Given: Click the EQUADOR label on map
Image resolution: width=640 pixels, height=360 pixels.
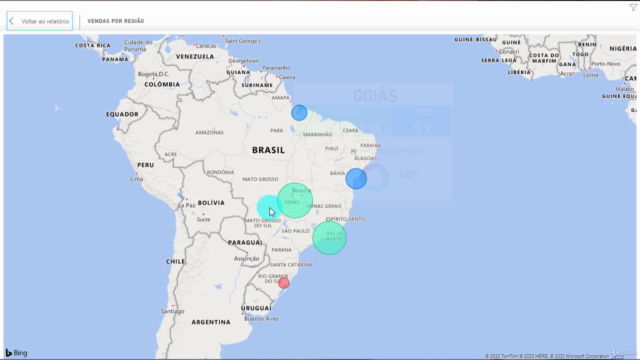Looking at the screenshot, I should [x=122, y=114].
